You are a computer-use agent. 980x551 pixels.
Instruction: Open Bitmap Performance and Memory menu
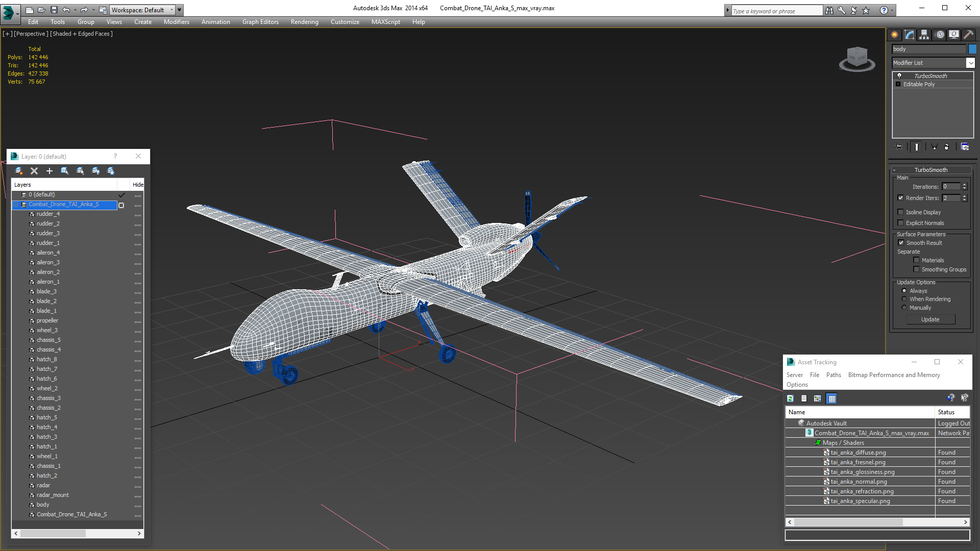click(894, 375)
